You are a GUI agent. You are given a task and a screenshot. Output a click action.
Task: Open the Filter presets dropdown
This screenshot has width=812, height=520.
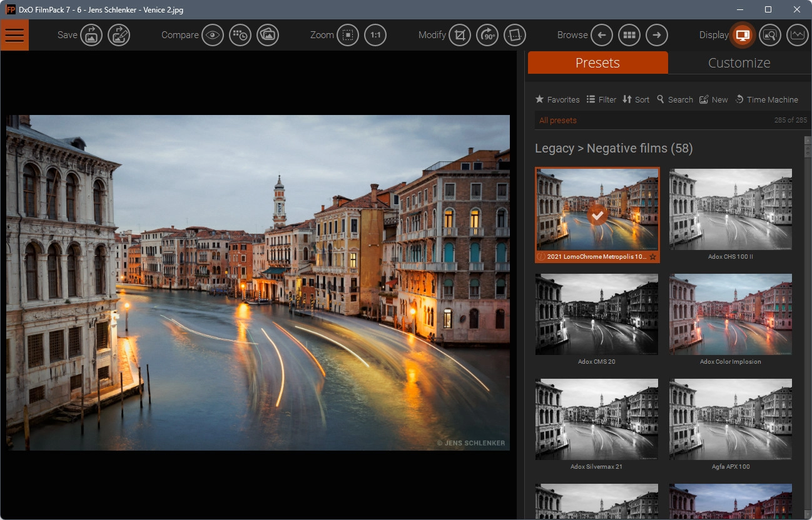click(601, 99)
